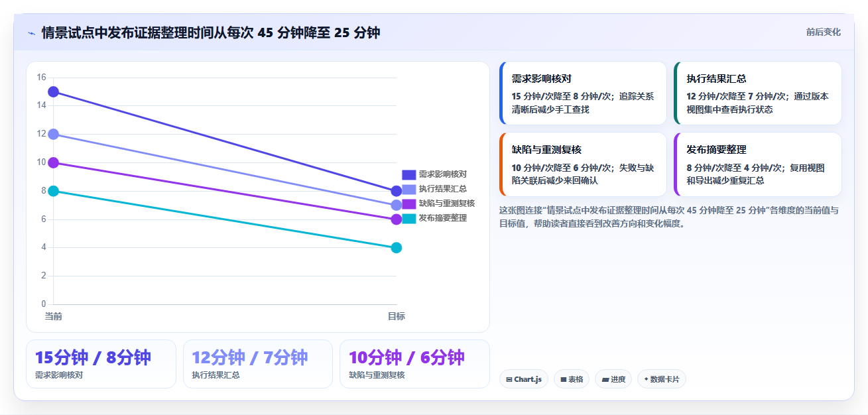The image size is (868, 415).
Task: Open the 缺陷与重测复核 detail card
Action: 583,164
